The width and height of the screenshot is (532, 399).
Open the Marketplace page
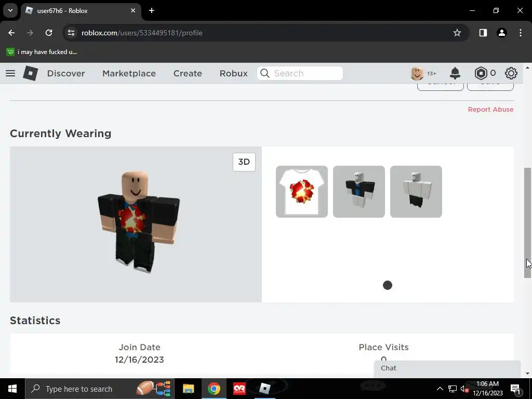129,73
